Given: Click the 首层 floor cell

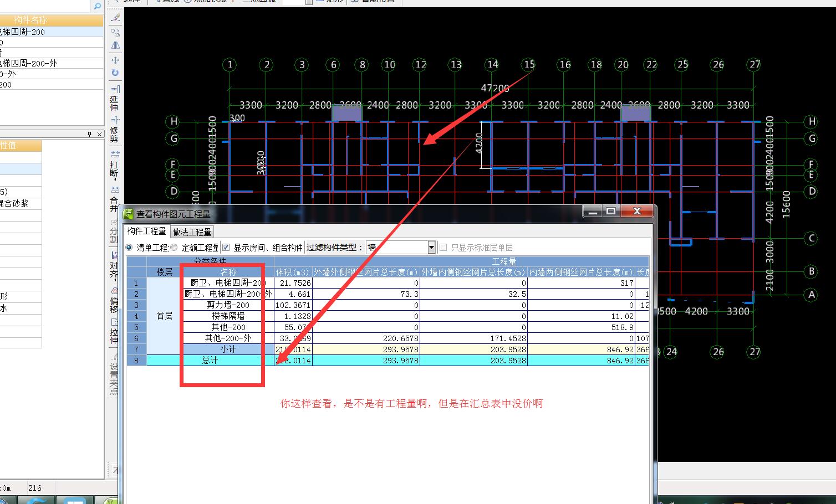Looking at the screenshot, I should click(x=165, y=316).
